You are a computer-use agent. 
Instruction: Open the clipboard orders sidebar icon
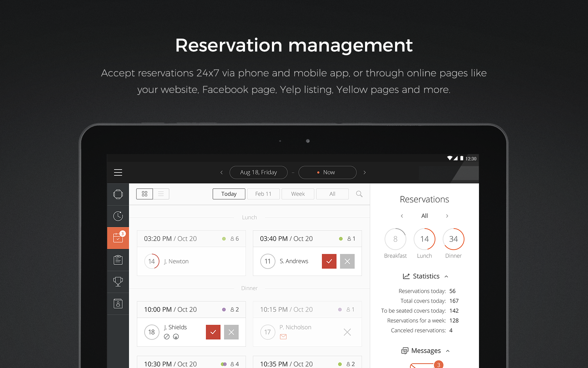pyautogui.click(x=118, y=260)
